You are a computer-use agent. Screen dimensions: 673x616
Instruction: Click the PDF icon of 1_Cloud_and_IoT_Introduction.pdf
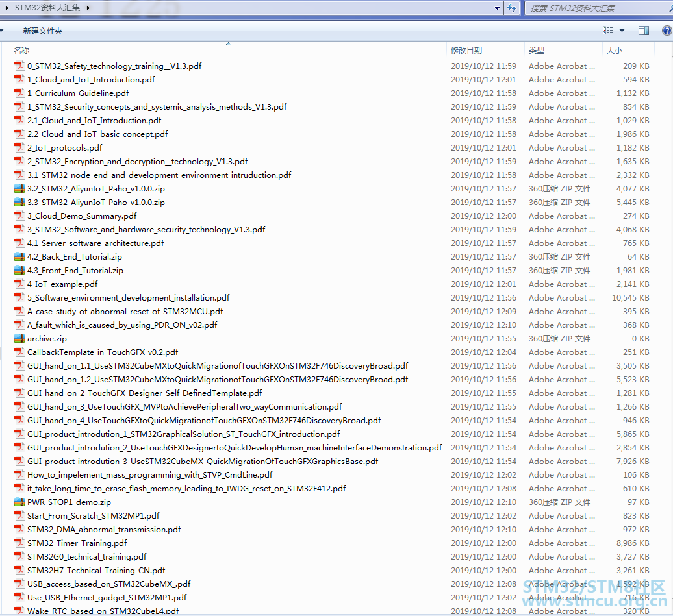click(x=19, y=79)
